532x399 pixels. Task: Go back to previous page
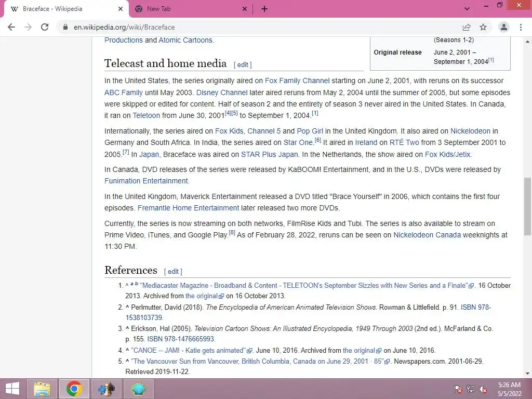coord(11,27)
